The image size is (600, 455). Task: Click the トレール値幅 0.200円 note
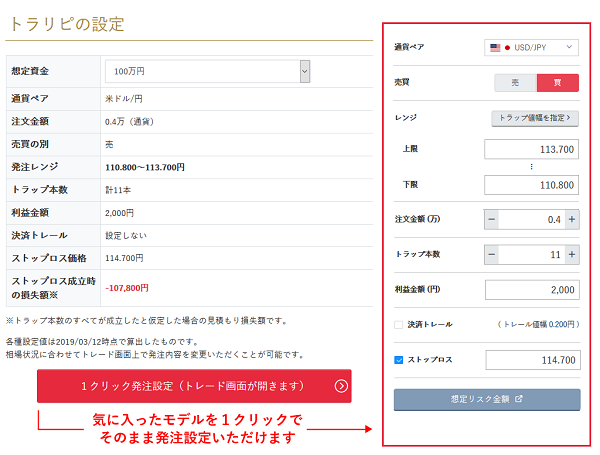point(538,325)
